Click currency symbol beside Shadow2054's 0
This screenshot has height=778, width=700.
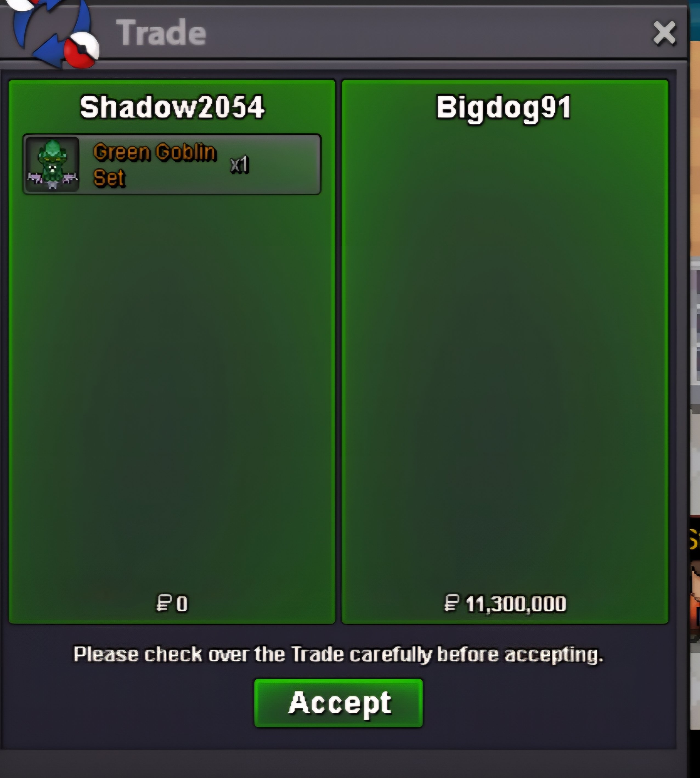[164, 603]
